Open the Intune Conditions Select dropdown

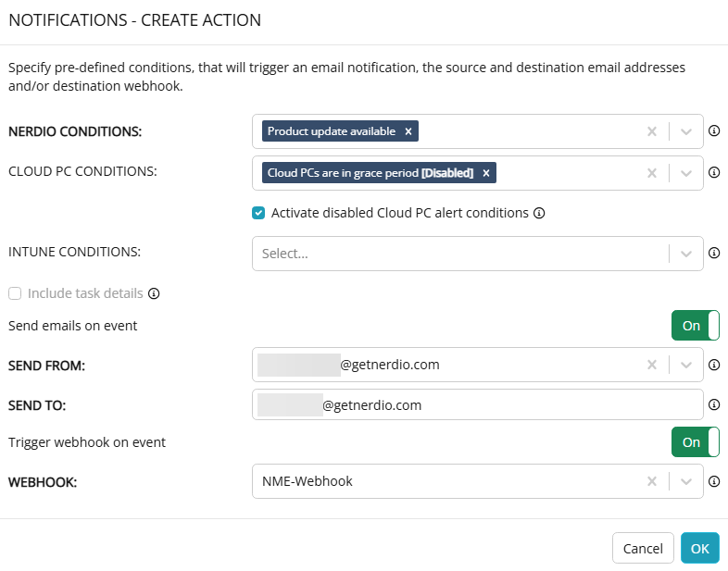point(477,254)
